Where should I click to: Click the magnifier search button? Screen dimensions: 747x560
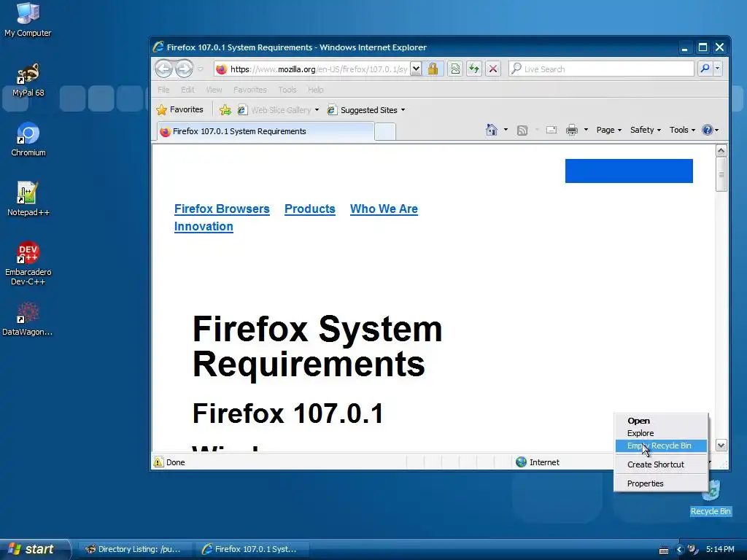[705, 69]
